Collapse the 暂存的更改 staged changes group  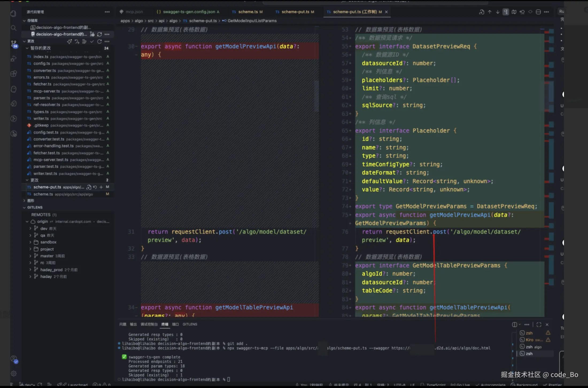tap(27, 48)
